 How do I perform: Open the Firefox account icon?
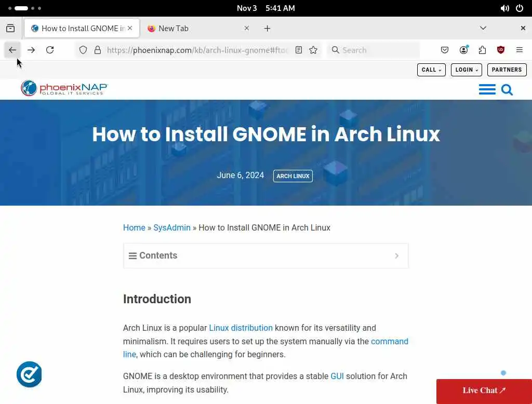click(463, 50)
